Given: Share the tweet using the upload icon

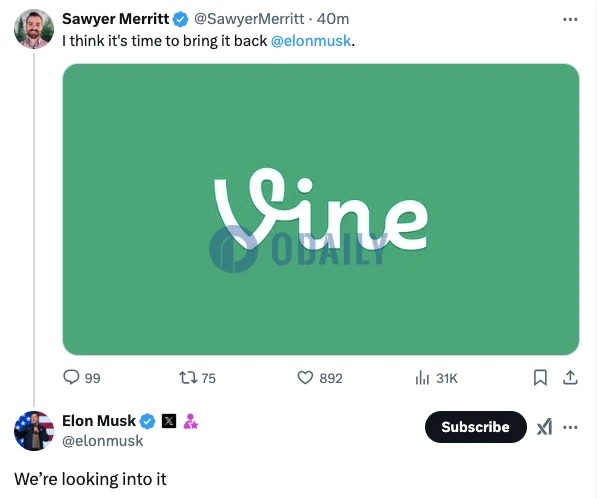Looking at the screenshot, I should 570,377.
